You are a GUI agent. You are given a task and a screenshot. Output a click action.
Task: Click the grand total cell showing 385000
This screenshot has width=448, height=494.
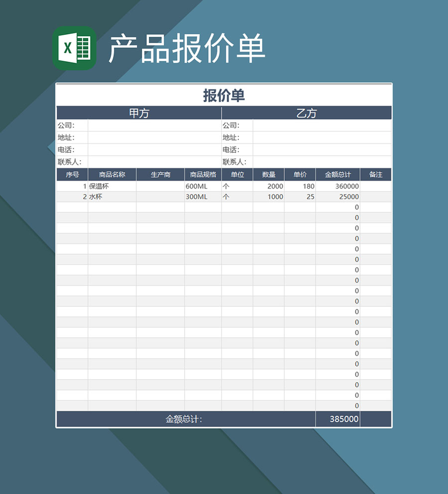click(337, 419)
